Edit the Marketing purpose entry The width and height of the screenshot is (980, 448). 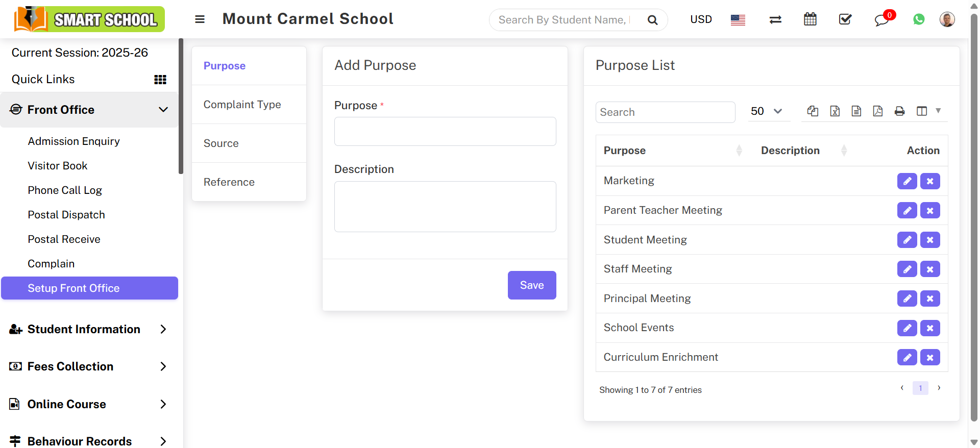click(x=907, y=181)
